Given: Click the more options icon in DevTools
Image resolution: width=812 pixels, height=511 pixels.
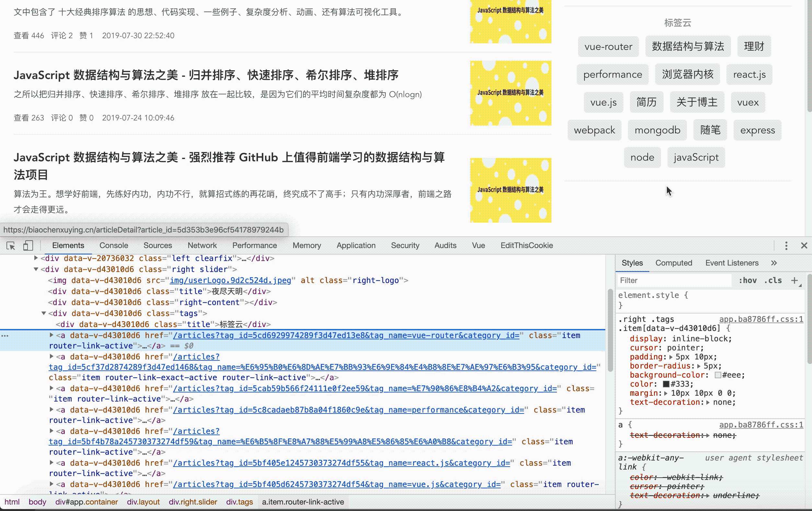Looking at the screenshot, I should pyautogui.click(x=786, y=245).
